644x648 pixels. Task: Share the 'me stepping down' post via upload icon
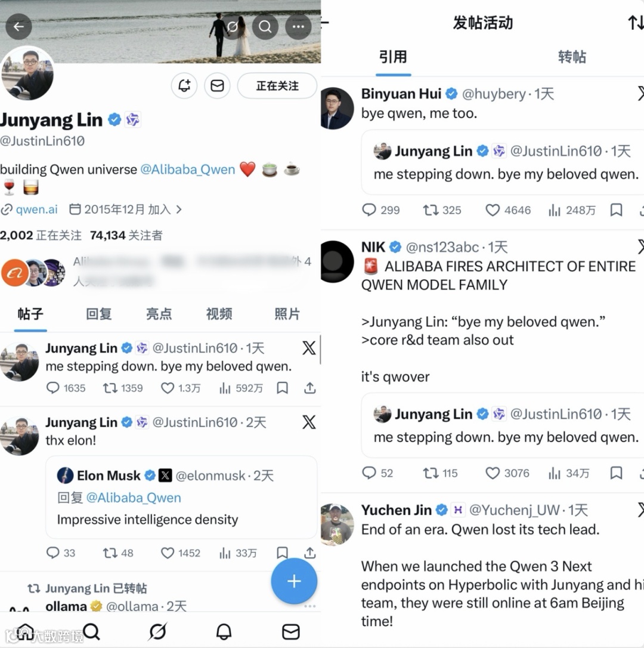point(310,388)
